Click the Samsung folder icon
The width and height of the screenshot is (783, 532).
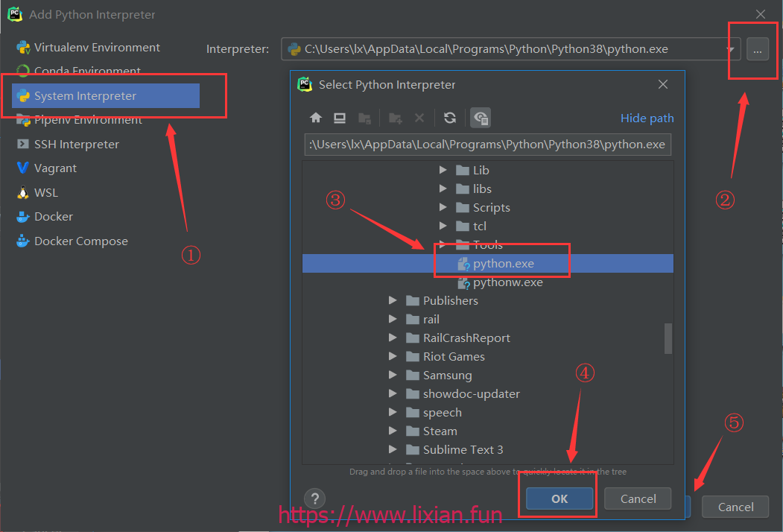click(x=413, y=375)
